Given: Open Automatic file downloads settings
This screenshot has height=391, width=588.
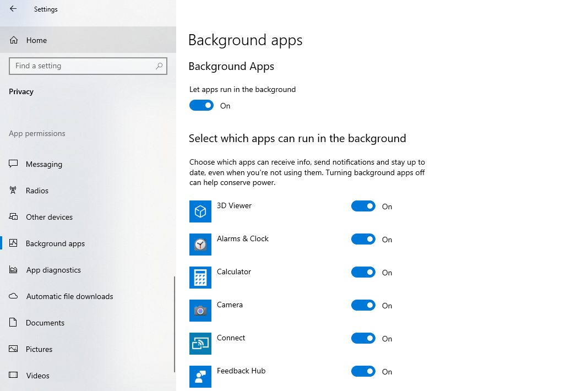Looking at the screenshot, I should pyautogui.click(x=88, y=296).
